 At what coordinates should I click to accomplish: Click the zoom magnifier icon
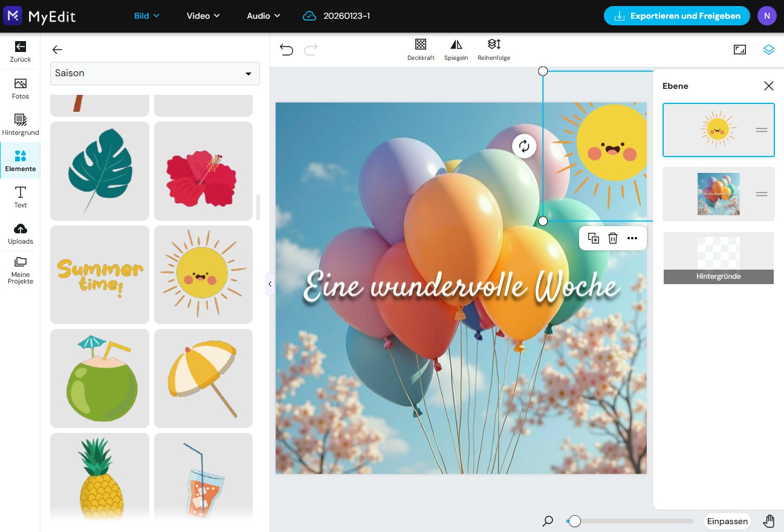(548, 521)
